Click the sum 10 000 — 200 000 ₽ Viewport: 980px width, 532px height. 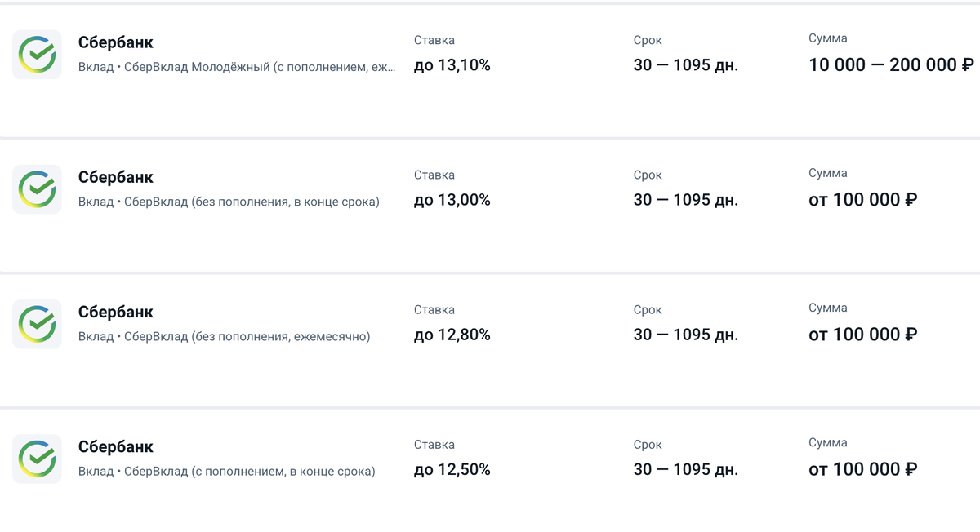click(x=892, y=64)
